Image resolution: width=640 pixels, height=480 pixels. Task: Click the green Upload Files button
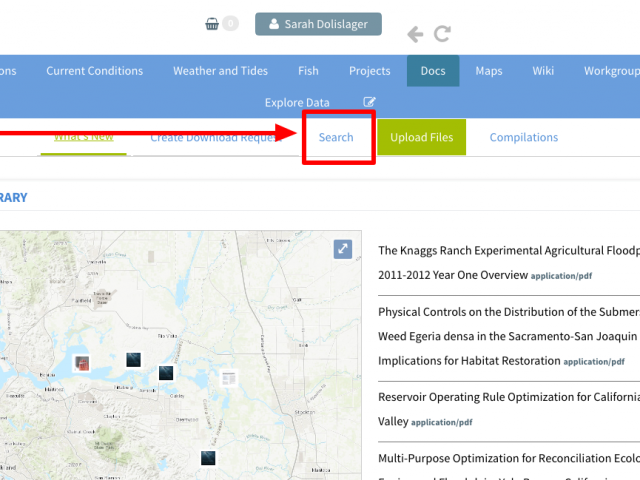point(421,137)
